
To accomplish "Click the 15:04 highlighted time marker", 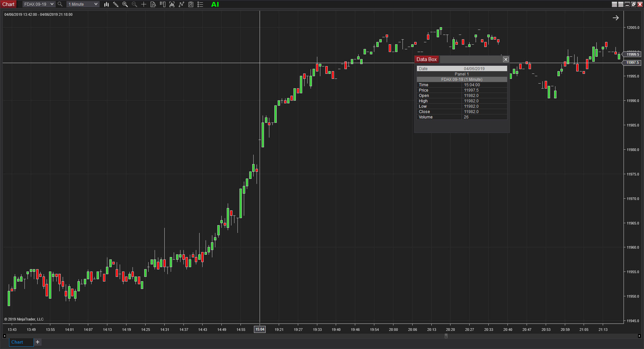I will (260, 329).
